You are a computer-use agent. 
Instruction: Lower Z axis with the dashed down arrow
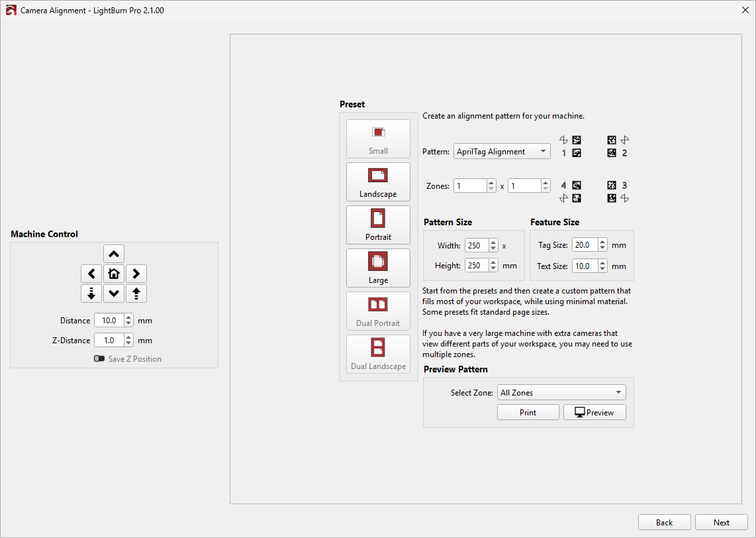(x=91, y=294)
